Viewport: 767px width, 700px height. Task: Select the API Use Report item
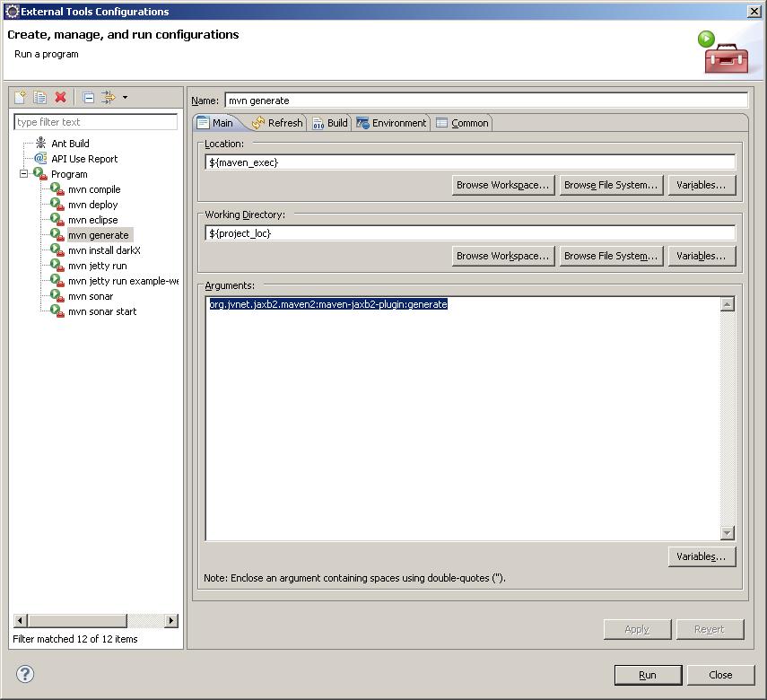point(83,159)
